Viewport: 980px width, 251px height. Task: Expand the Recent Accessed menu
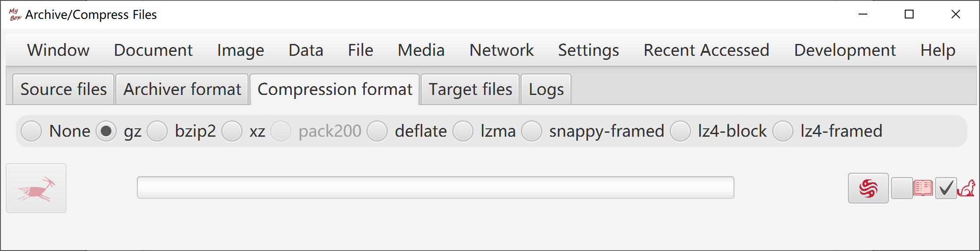(x=706, y=50)
